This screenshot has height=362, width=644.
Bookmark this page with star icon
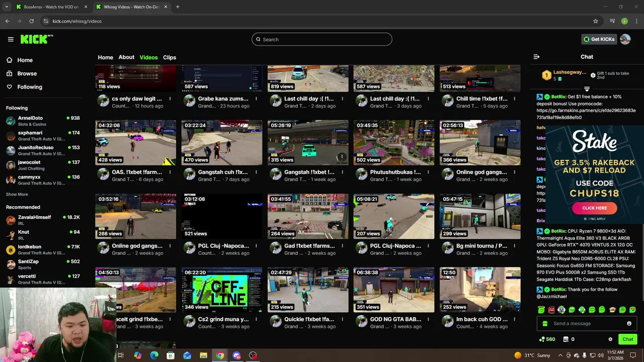click(x=596, y=21)
